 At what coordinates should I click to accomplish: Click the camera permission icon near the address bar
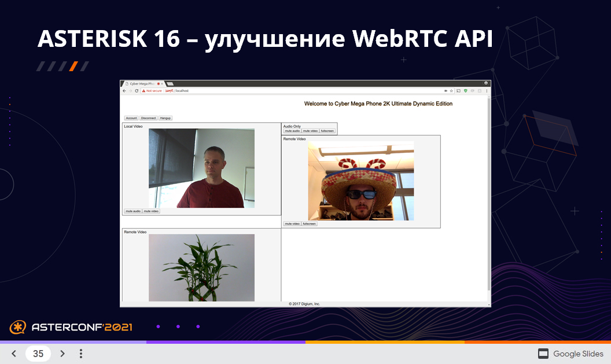click(447, 91)
